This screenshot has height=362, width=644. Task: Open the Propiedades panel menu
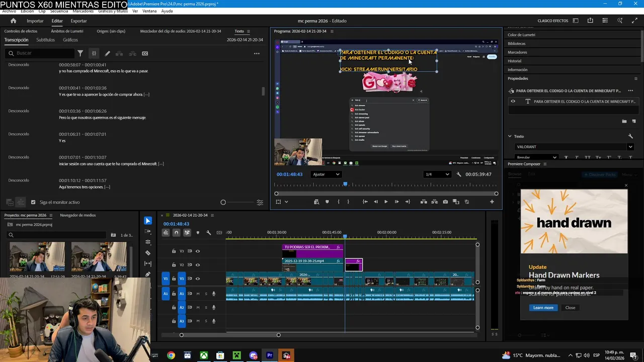pyautogui.click(x=635, y=78)
